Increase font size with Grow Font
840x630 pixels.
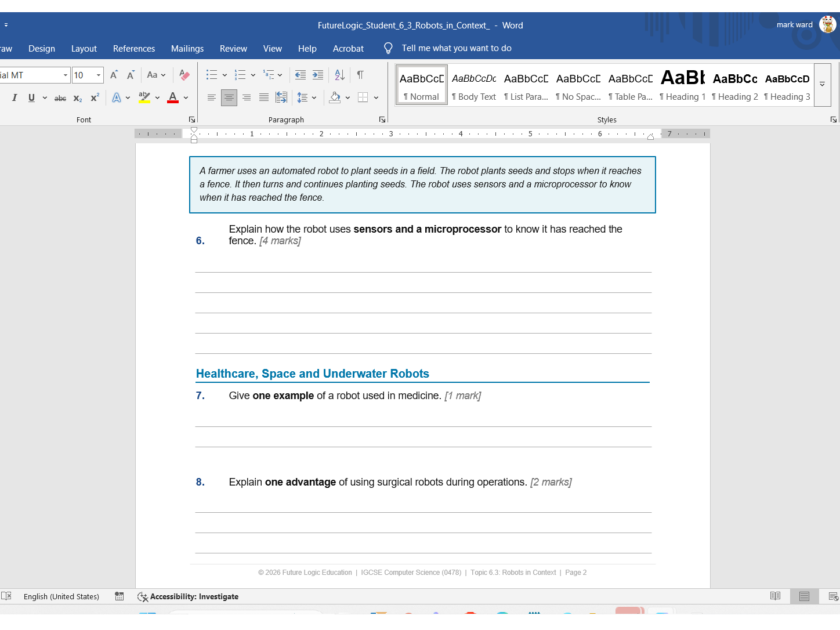[x=114, y=75]
